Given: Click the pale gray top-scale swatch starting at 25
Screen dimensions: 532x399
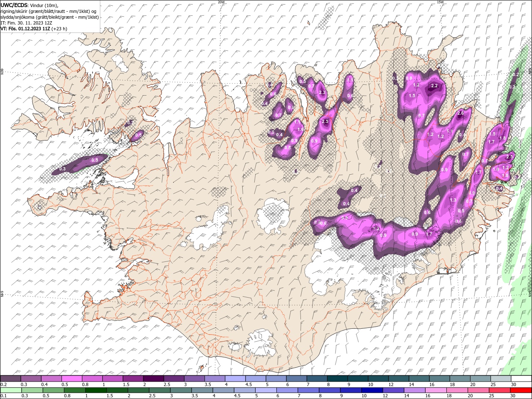Looking at the screenshot, I should [501, 379].
